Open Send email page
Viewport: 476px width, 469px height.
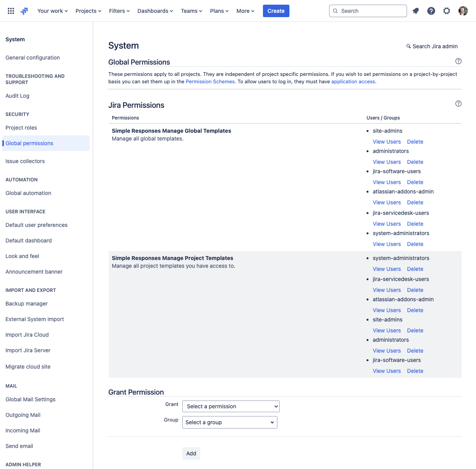[19, 446]
